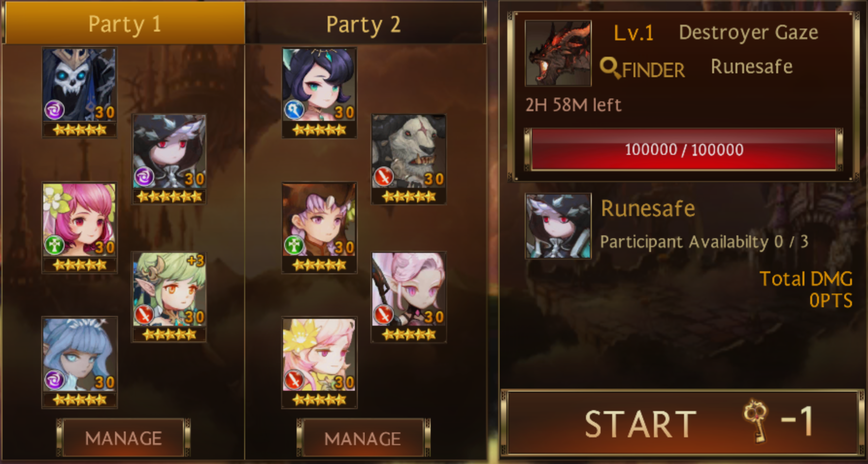The height and width of the screenshot is (464, 868).
Task: Click the Total DMG 0PTS readout
Action: click(x=806, y=289)
